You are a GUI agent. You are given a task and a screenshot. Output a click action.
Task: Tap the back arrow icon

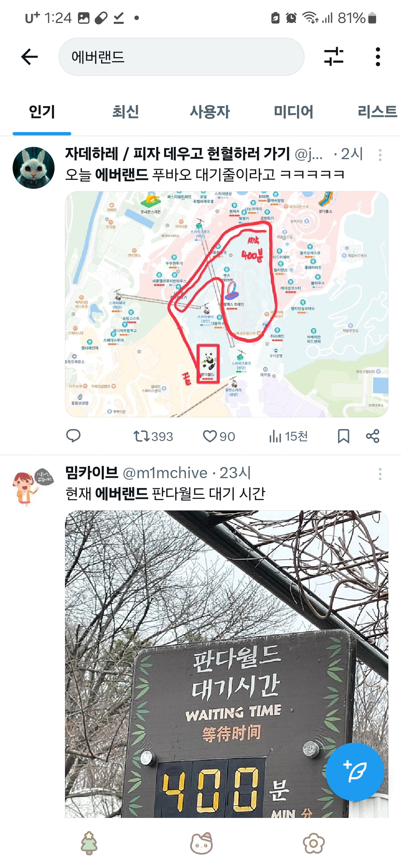[30, 57]
